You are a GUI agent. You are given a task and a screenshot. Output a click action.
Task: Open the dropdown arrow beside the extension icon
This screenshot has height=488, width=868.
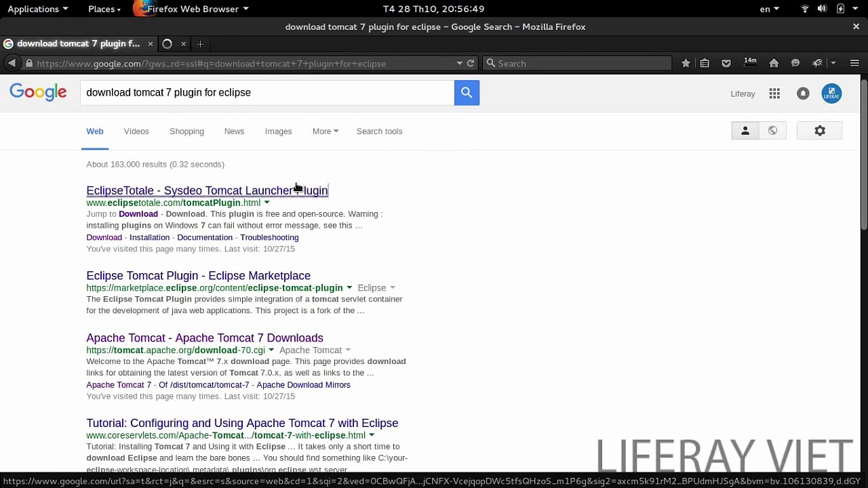click(x=833, y=63)
